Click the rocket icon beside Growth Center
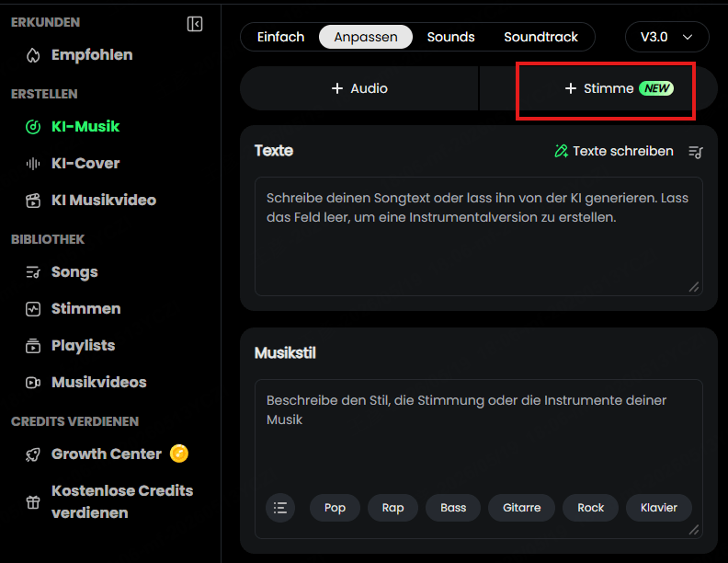This screenshot has width=728, height=563. 33,454
